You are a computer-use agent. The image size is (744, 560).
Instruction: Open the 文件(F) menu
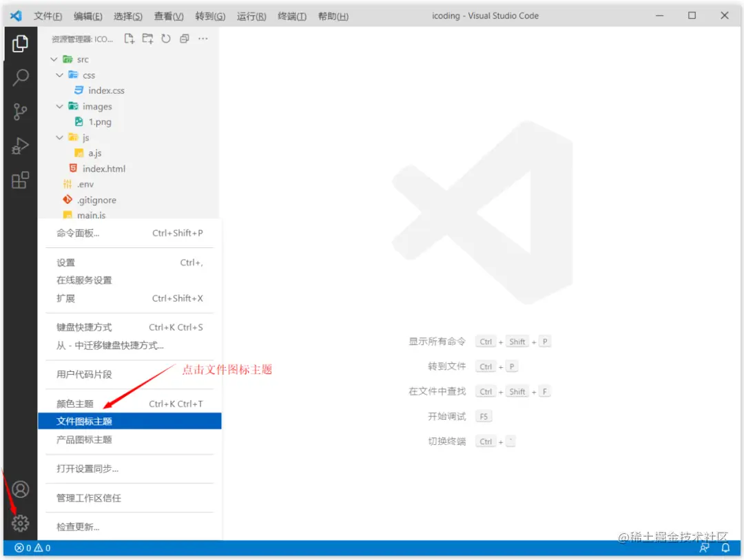tap(48, 16)
